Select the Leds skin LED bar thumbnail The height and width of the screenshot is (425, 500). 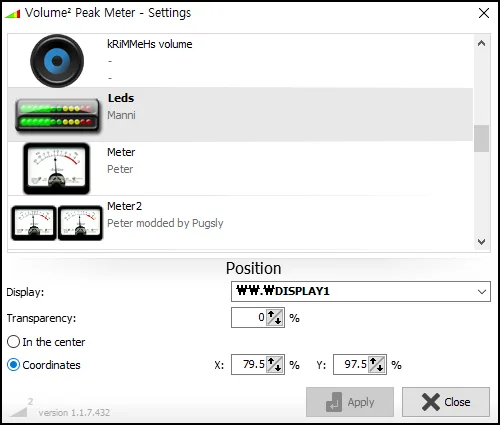point(57,115)
